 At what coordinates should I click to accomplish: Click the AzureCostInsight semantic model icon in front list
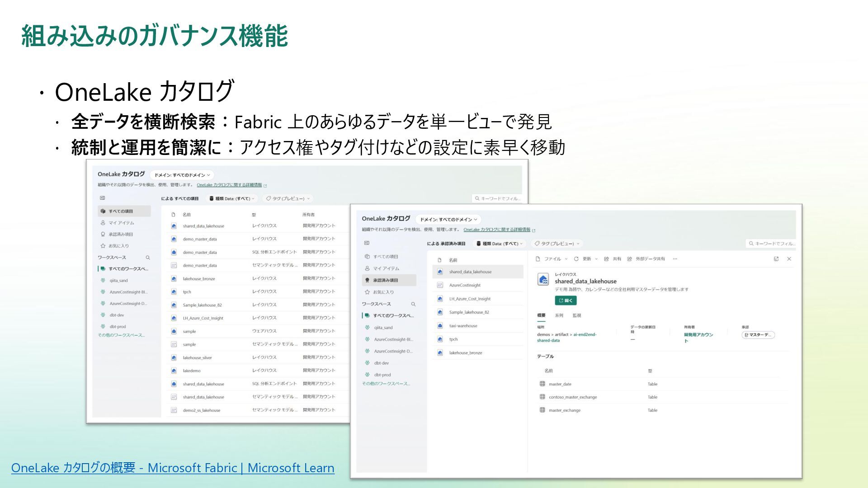tap(440, 285)
